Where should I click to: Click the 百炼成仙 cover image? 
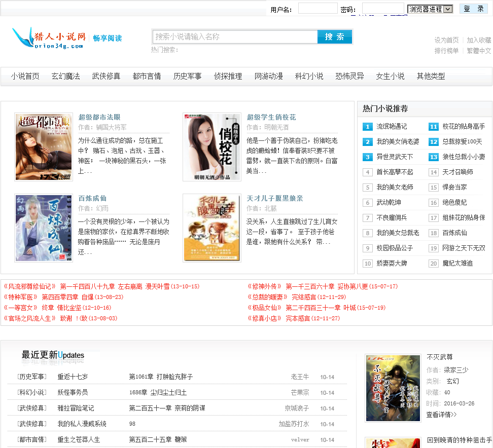[x=44, y=228]
